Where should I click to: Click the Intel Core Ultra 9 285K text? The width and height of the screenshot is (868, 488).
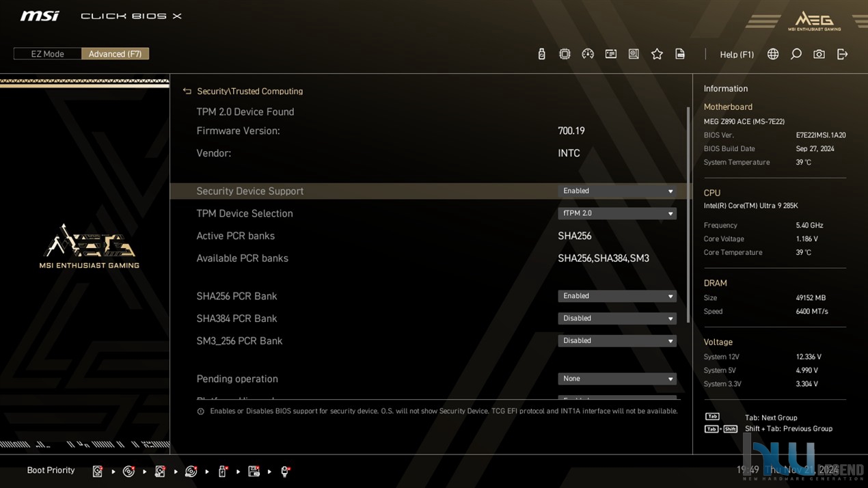coord(751,206)
